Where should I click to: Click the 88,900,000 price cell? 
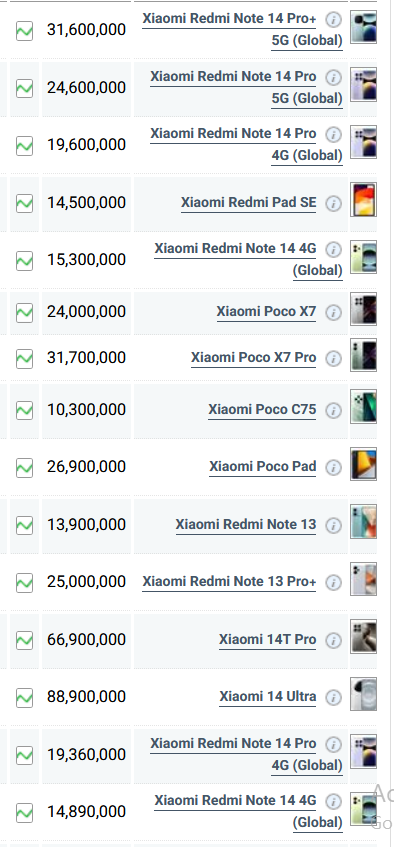86,697
